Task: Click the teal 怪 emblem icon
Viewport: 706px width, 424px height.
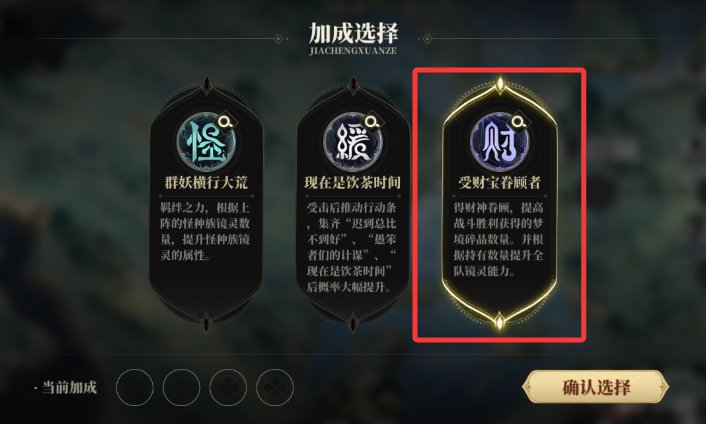Action: click(x=206, y=142)
